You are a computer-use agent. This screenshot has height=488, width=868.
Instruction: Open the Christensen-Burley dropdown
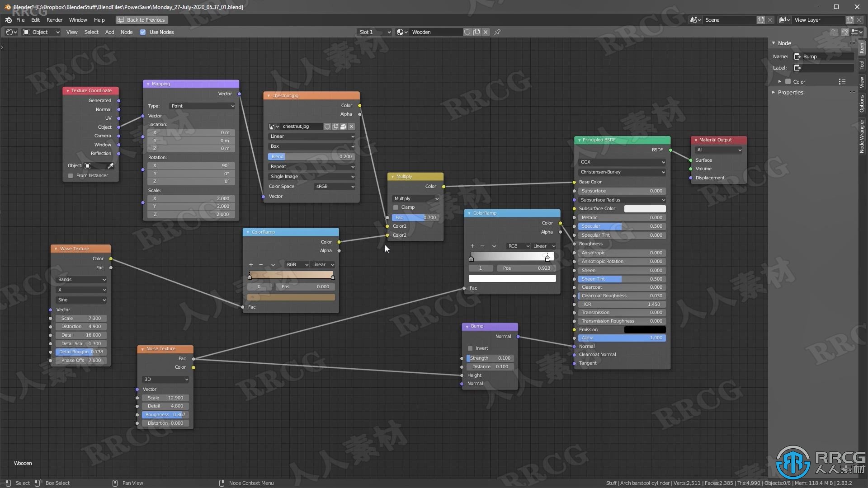tap(622, 172)
